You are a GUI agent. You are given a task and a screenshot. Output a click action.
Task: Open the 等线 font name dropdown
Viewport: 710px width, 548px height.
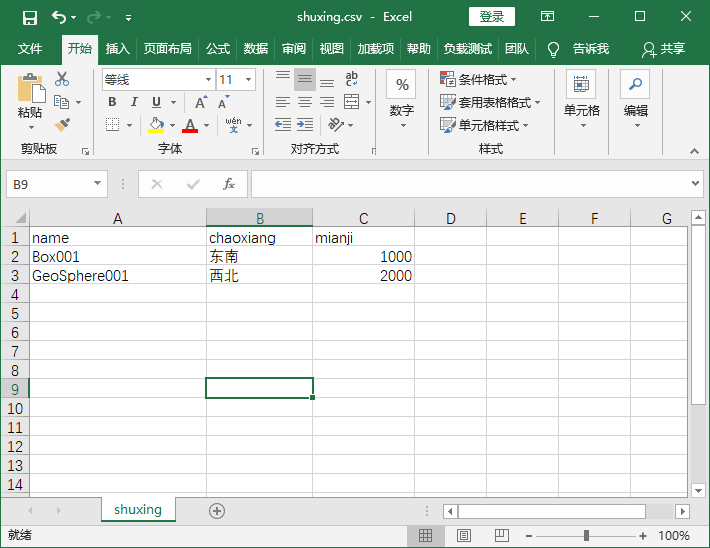pyautogui.click(x=208, y=80)
